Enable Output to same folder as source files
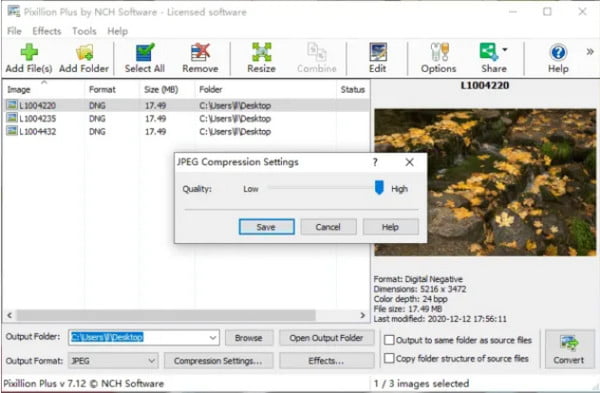The height and width of the screenshot is (393, 600). tap(389, 340)
